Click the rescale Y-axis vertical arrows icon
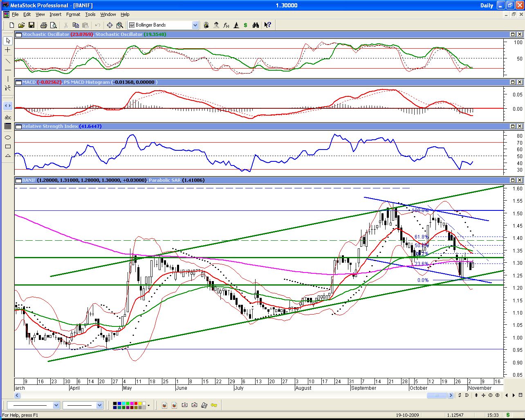The width and height of the screenshot is (525, 420). (x=476, y=395)
